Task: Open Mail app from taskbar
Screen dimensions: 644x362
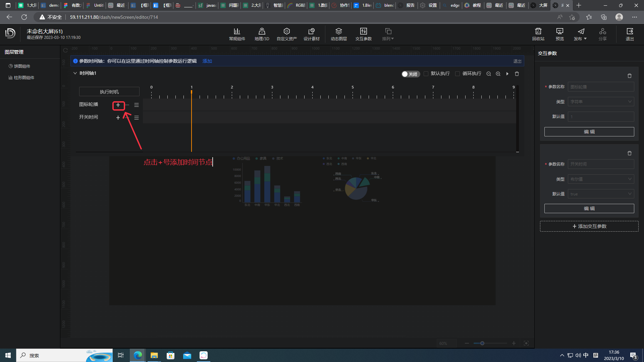Action: 187,355
